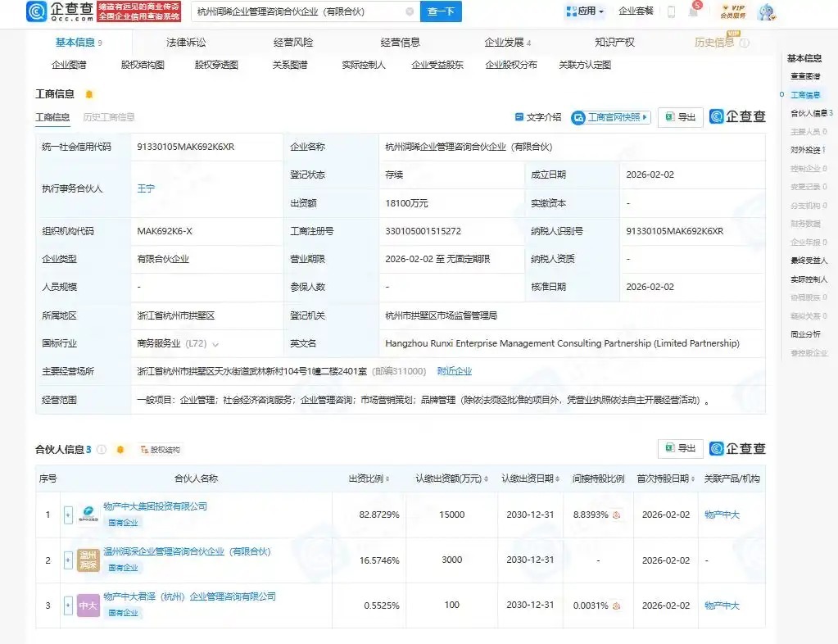Open the 应用 dropdown menu
The height and width of the screenshot is (644, 838).
click(586, 11)
